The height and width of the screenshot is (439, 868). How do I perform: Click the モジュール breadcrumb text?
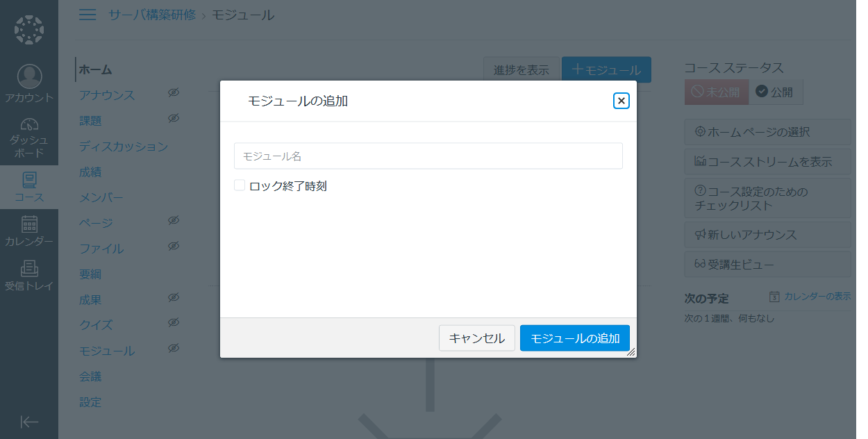[x=243, y=15]
